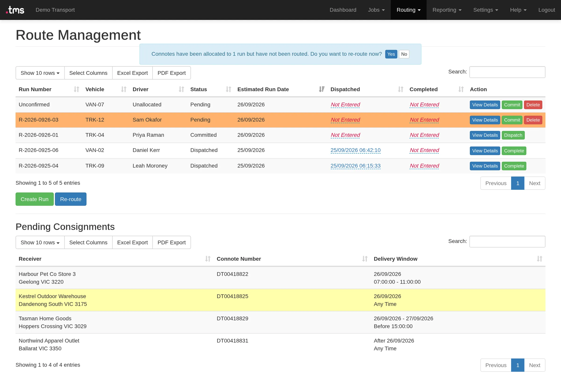The width and height of the screenshot is (561, 392).
Task: Click the blue Re-route button
Action: point(71,199)
